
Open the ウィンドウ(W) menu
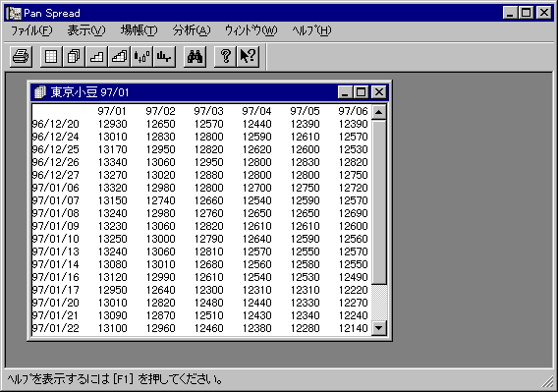click(251, 30)
